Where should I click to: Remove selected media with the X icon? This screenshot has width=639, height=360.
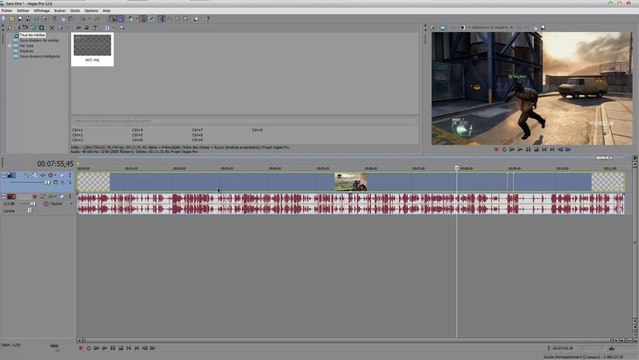click(52, 28)
